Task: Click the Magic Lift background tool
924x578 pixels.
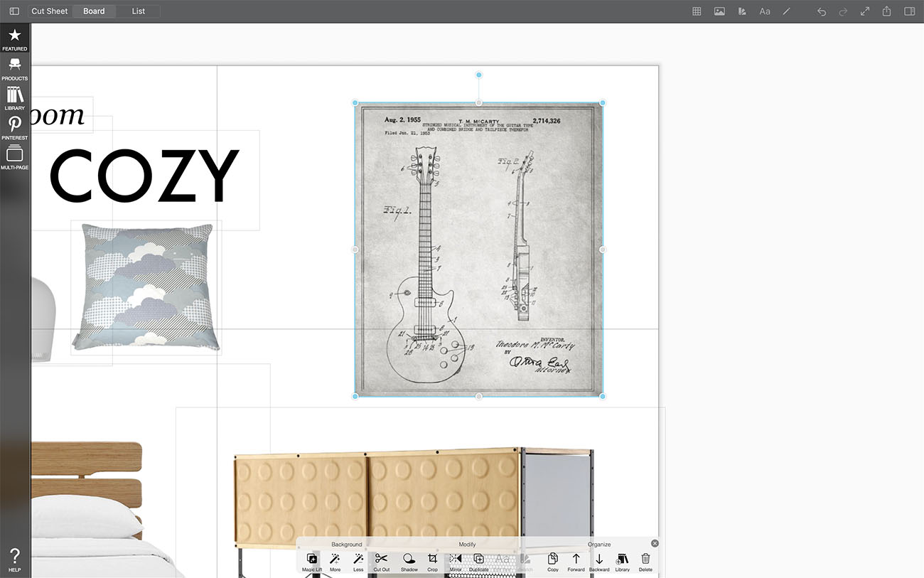Action: 311,560
